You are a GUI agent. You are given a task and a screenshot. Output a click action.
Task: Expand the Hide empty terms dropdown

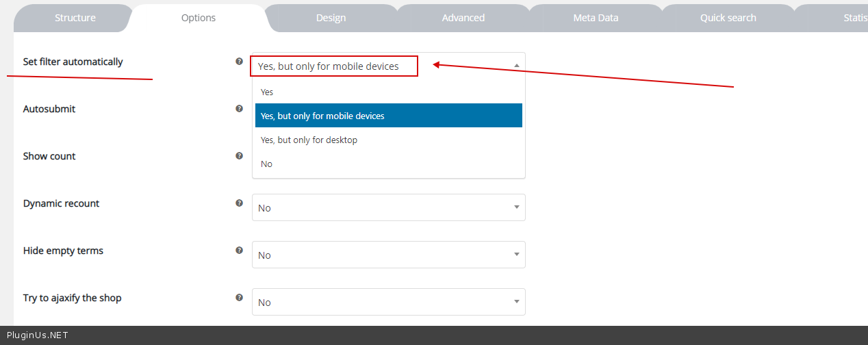(388, 255)
